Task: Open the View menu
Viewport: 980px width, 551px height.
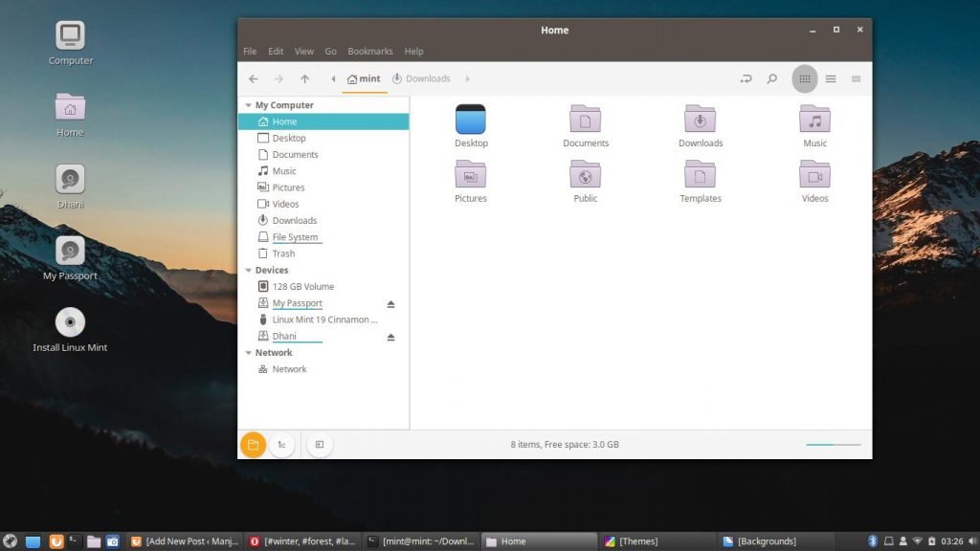Action: (x=303, y=51)
